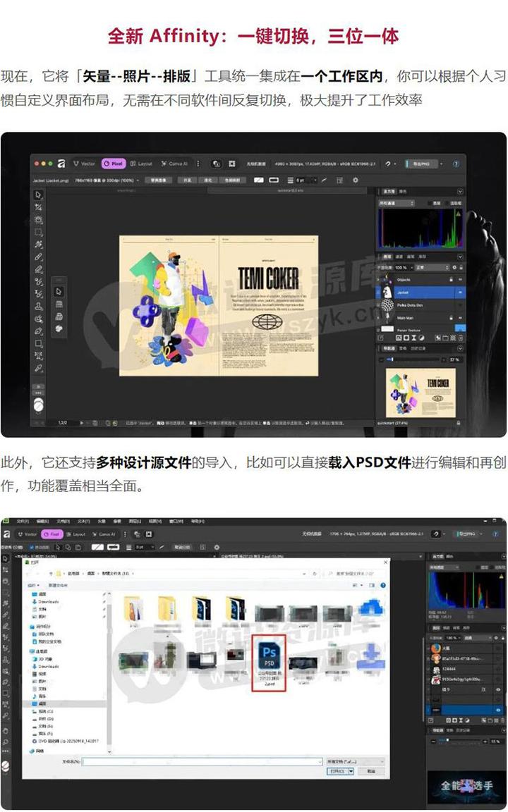The width and height of the screenshot is (508, 812).
Task: Click the lower Export PNG button
Action: [468, 534]
